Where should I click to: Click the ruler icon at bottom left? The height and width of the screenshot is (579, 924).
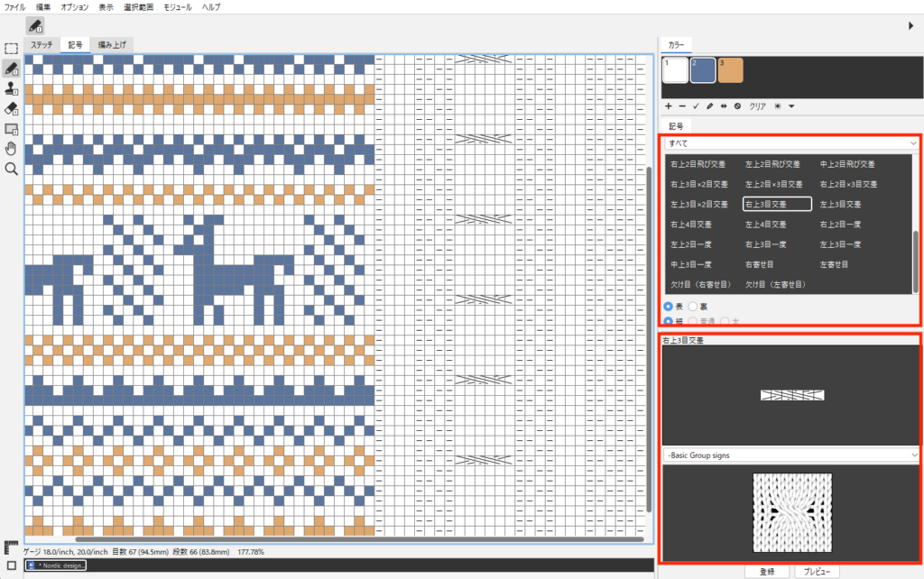tap(11, 547)
